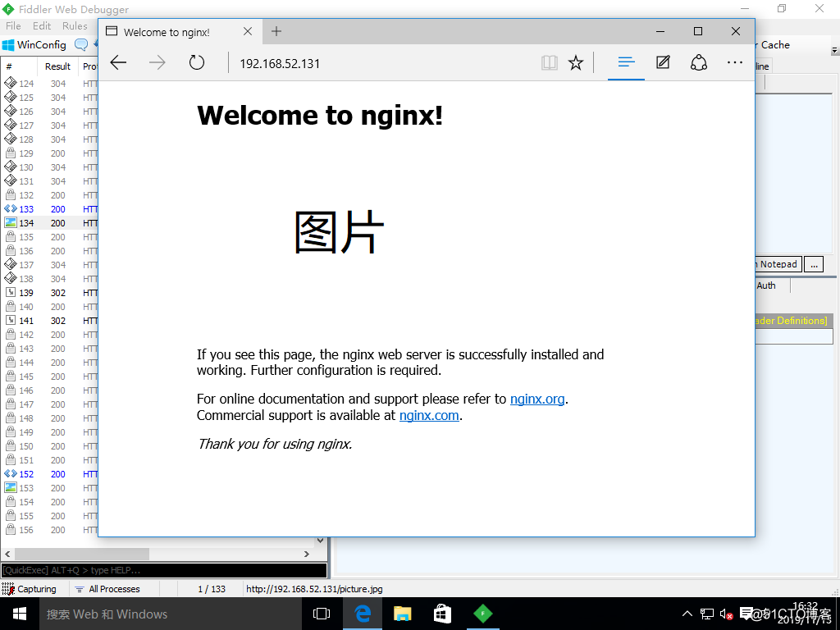The height and width of the screenshot is (630, 840).
Task: Click the forward arrow in Edge
Action: click(157, 62)
